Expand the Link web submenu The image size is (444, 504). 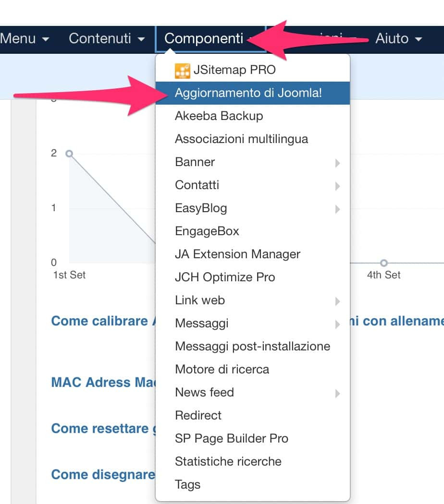tap(253, 300)
